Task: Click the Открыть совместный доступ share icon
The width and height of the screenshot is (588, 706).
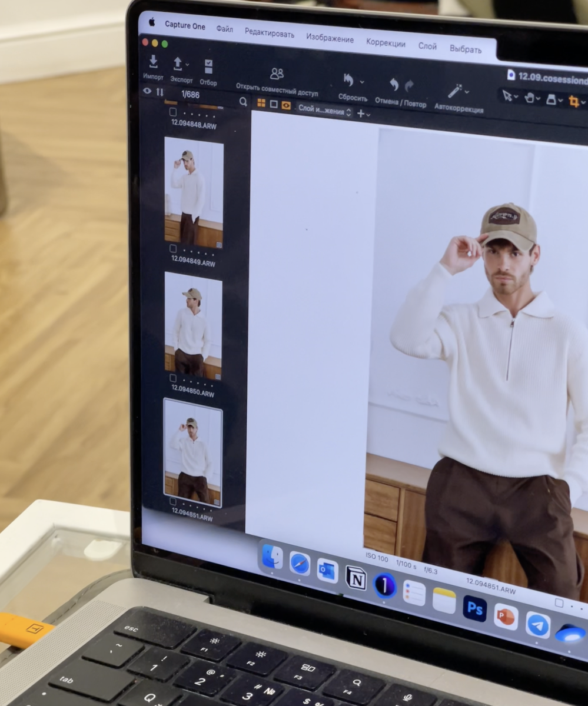Action: 277,74
